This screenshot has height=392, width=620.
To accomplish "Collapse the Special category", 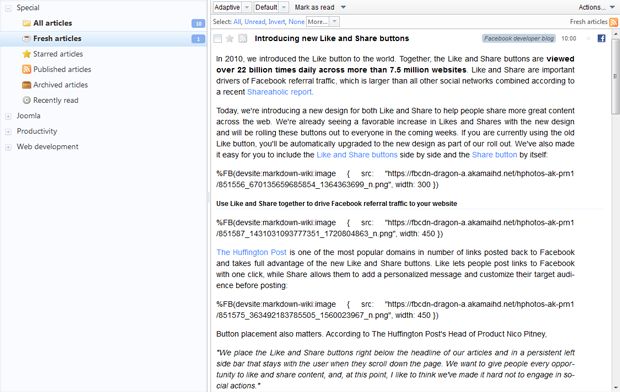I will tap(8, 8).
